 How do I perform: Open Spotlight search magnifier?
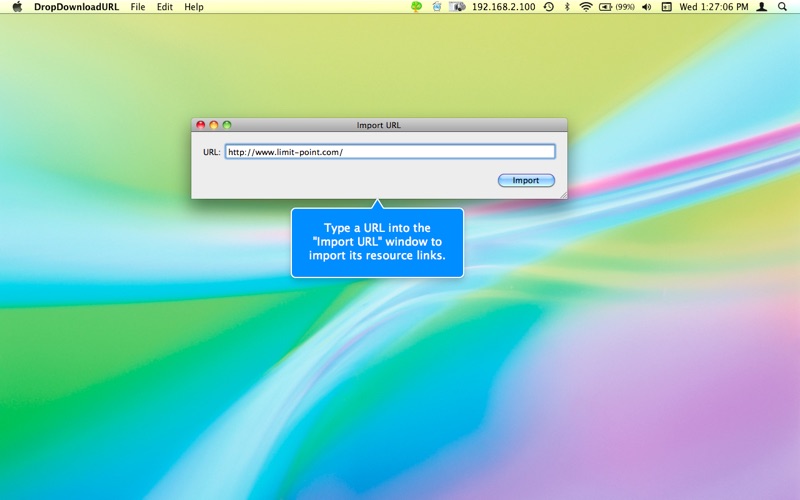(782, 7)
